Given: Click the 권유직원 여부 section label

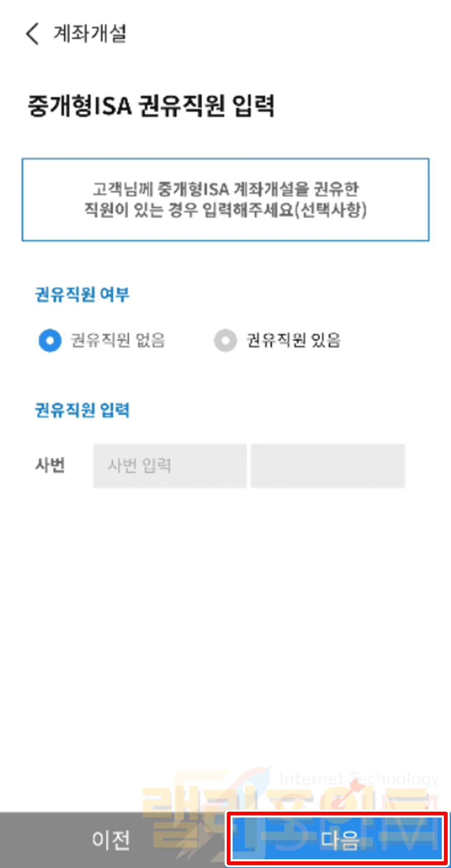Looking at the screenshot, I should coord(82,295).
